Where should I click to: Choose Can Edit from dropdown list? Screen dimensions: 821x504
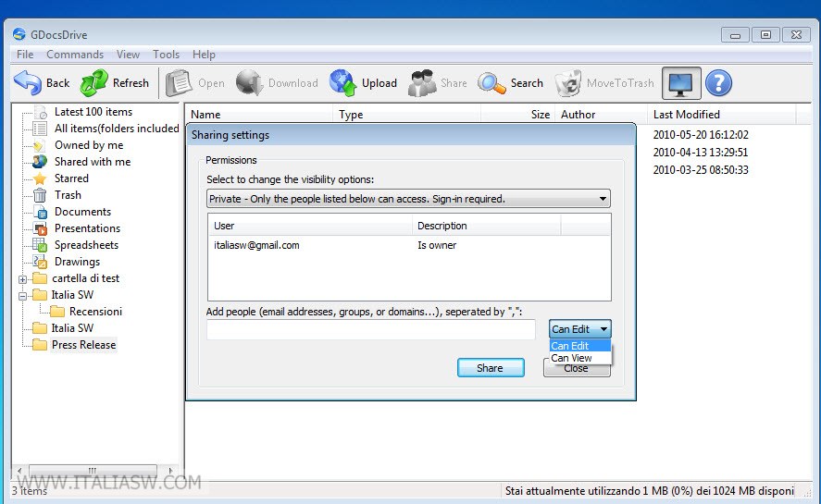pyautogui.click(x=580, y=346)
